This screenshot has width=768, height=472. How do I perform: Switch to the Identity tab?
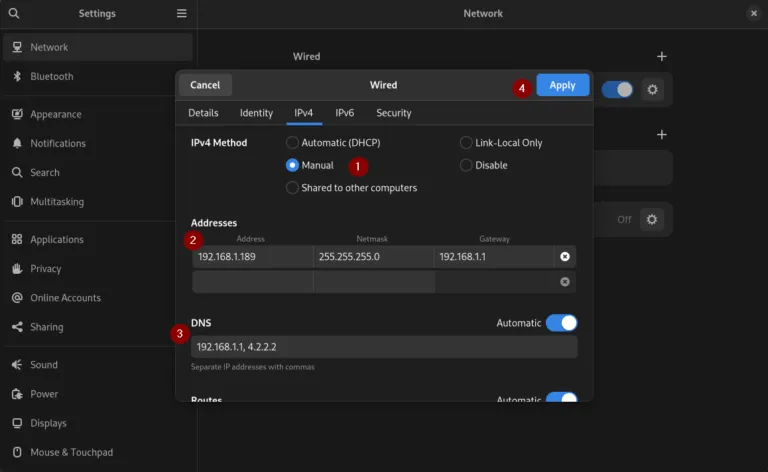[x=256, y=113]
